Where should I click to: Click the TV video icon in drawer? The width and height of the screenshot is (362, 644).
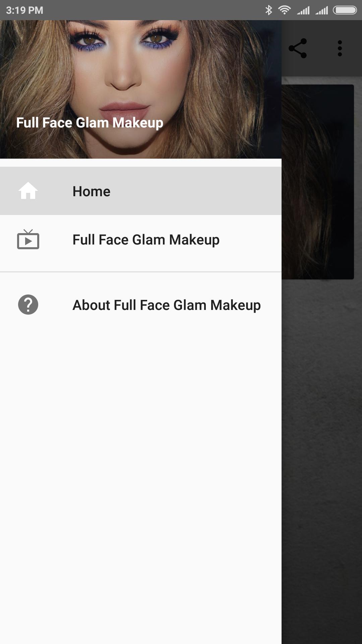[x=28, y=239]
